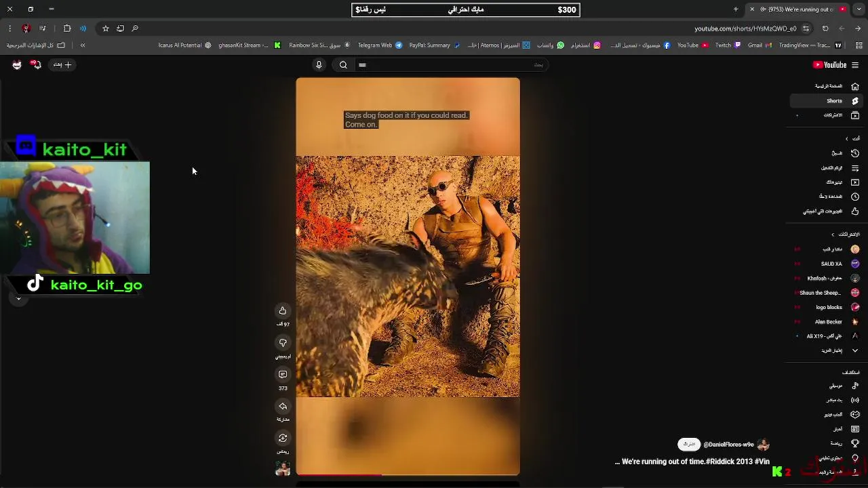868x488 pixels.
Task: Focus the YouTube search box
Action: click(450, 65)
